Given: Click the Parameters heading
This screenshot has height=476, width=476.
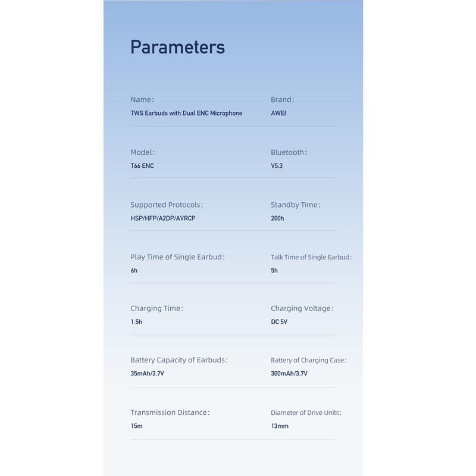Looking at the screenshot, I should [177, 48].
